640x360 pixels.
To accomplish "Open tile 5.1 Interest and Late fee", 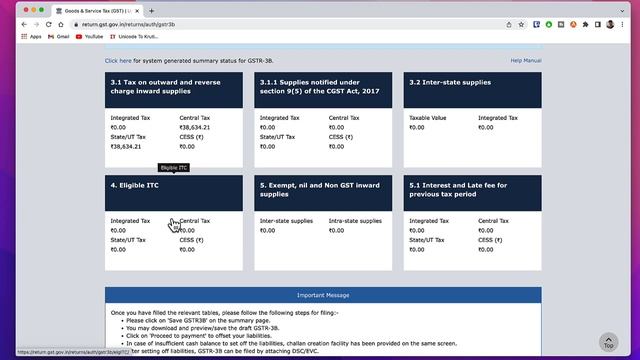I will pos(473,223).
